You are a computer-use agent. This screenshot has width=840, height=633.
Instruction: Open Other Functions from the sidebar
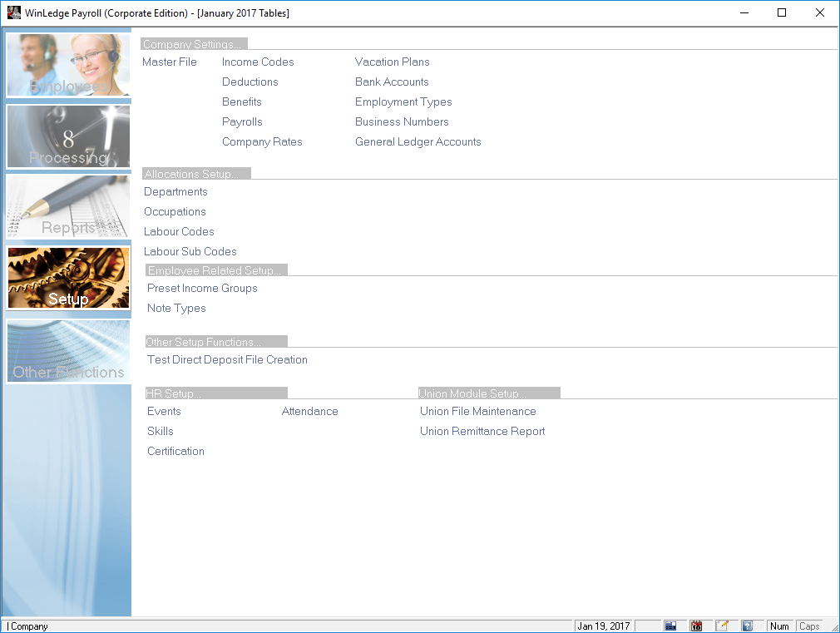tap(68, 351)
